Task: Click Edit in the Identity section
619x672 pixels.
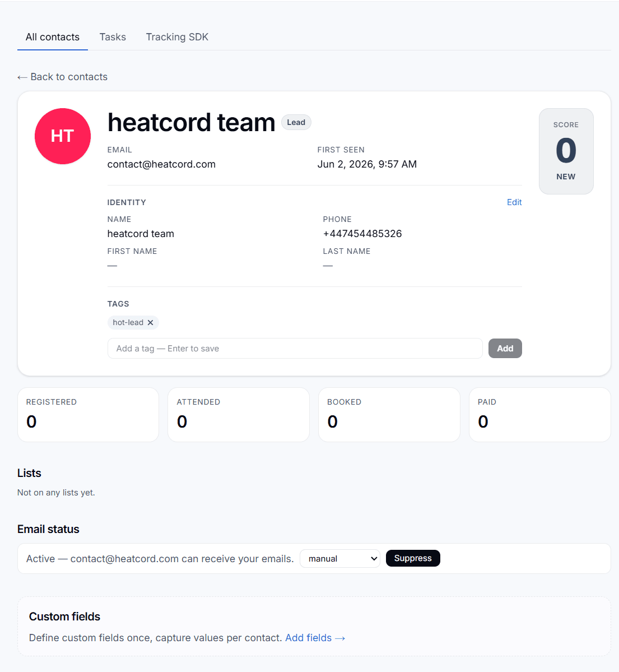Action: [x=514, y=202]
